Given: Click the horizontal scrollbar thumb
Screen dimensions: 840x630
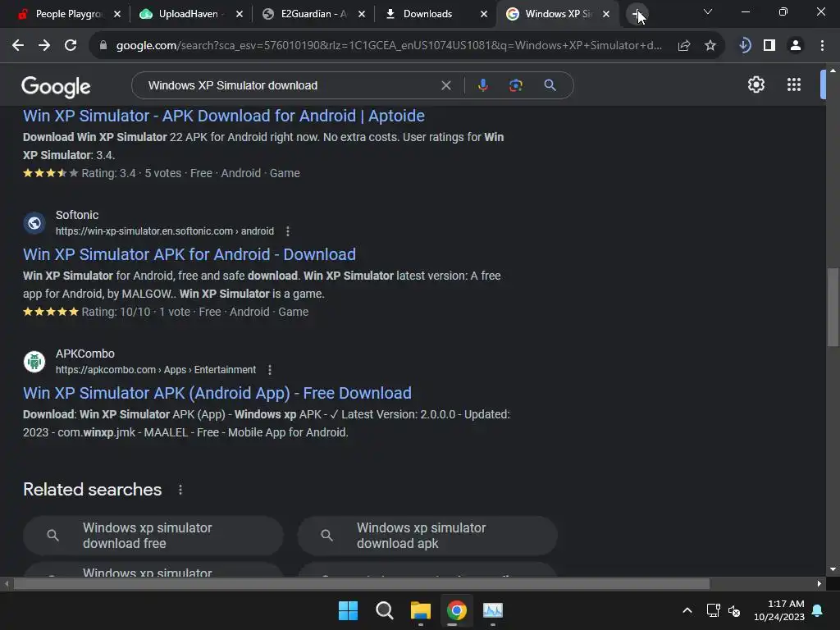Looking at the screenshot, I should pos(362,583).
